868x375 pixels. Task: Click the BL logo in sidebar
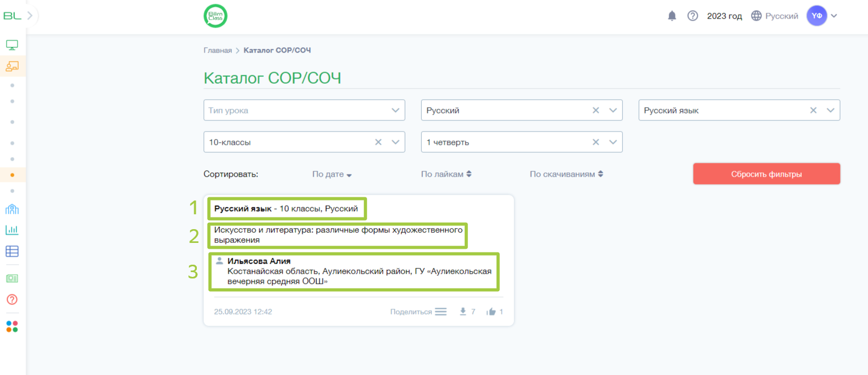[12, 16]
